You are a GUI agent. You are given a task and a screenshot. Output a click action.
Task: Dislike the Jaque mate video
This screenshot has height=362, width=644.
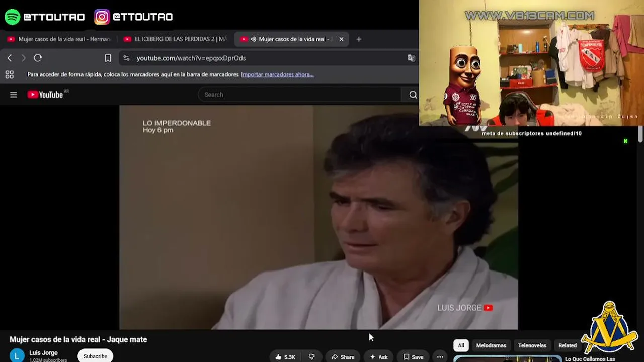[311, 357]
